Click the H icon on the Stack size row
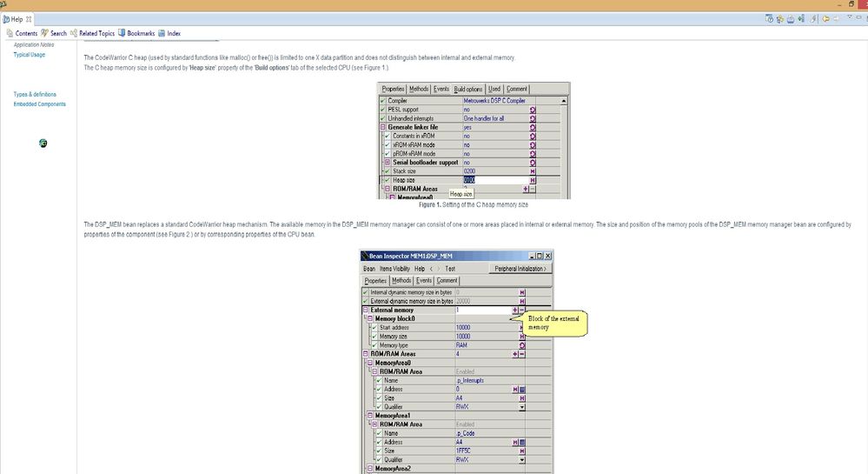 (533, 171)
